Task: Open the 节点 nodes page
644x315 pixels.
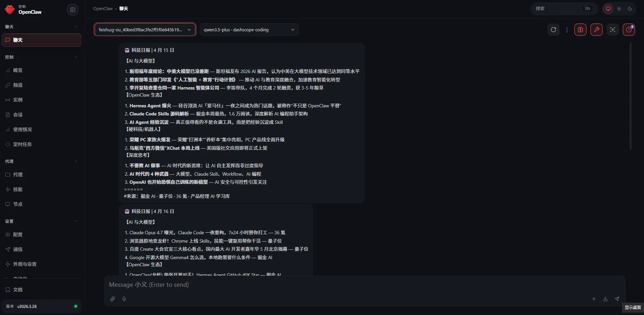Action: tap(41, 204)
